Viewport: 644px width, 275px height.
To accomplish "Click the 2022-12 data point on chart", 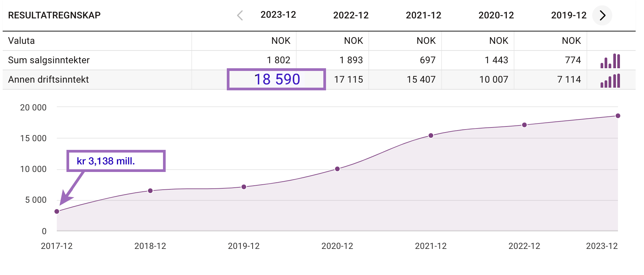I will (524, 125).
